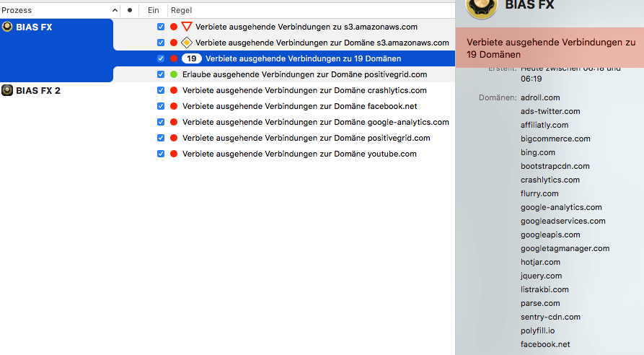Sort by the Ein column header
The width and height of the screenshot is (644, 355).
click(x=153, y=10)
